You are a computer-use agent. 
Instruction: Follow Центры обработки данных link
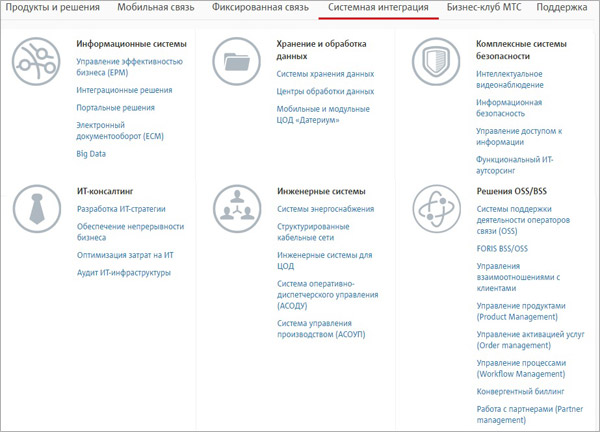[325, 91]
